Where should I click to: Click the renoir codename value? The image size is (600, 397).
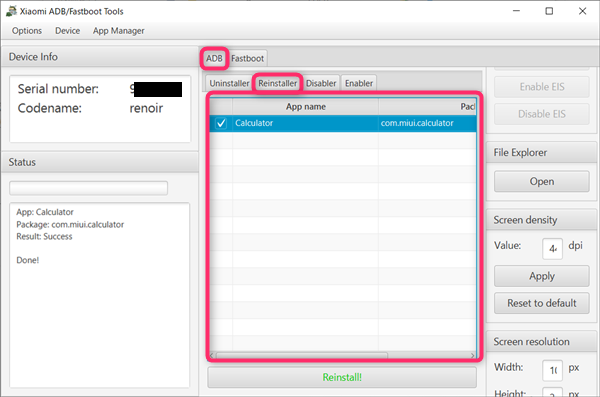coord(146,108)
